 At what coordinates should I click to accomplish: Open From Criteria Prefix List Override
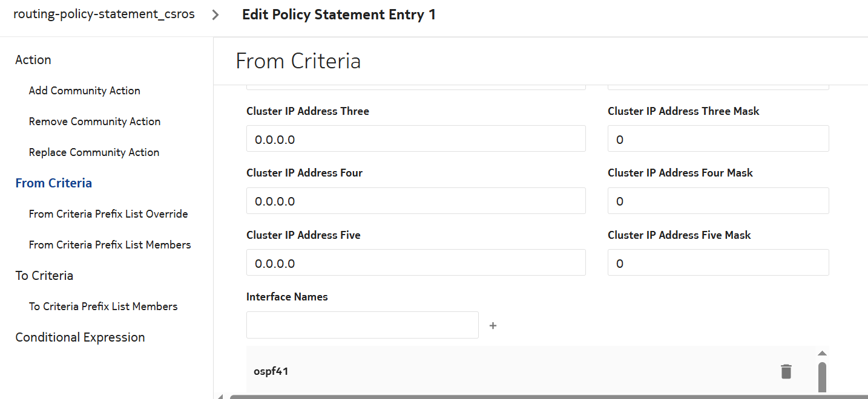pyautogui.click(x=108, y=214)
